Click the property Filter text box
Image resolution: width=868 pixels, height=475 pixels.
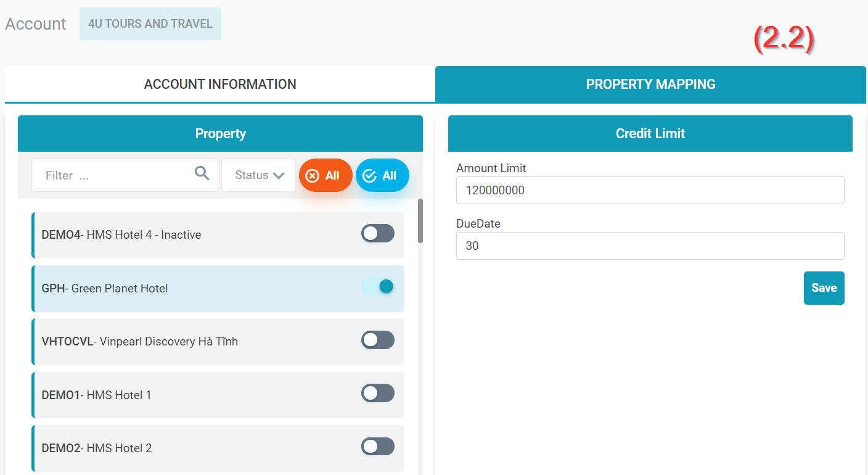[x=117, y=176]
